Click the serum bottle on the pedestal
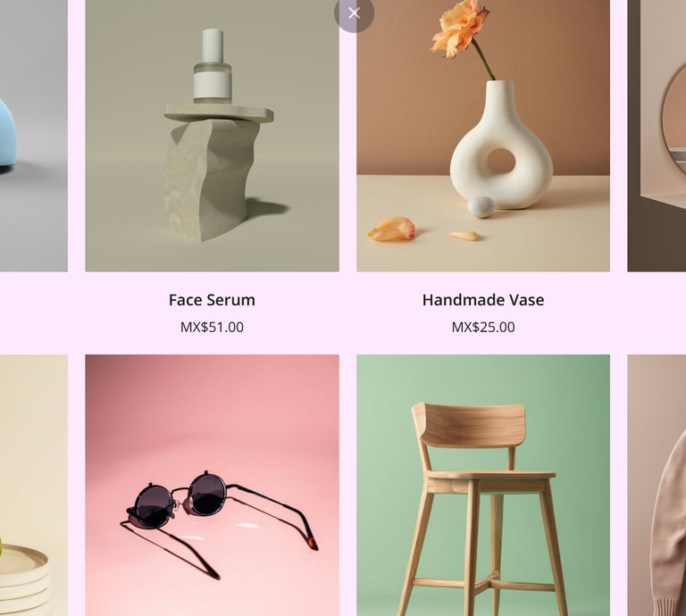The image size is (686, 616). tap(213, 66)
